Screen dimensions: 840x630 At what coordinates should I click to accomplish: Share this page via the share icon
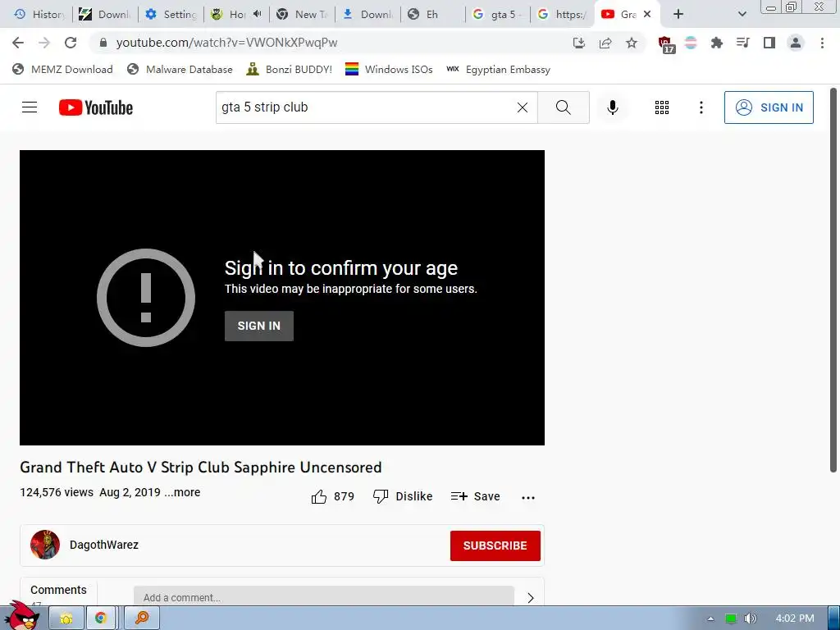[x=605, y=43]
